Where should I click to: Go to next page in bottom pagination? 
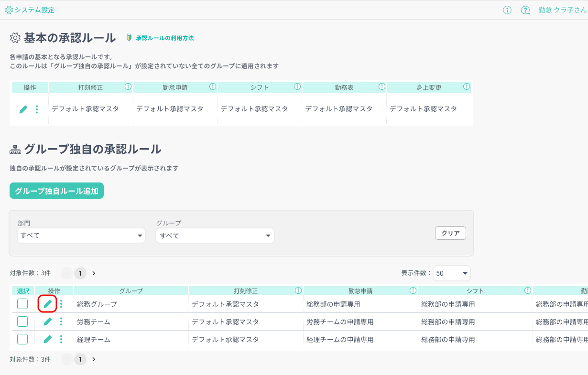tap(94, 359)
